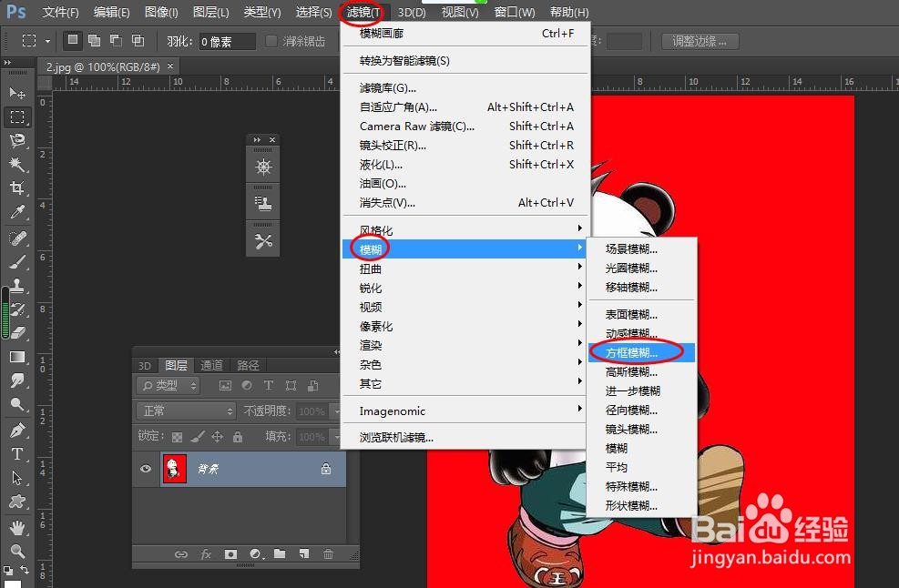Choose 液化(L) filter entry

pyautogui.click(x=465, y=165)
